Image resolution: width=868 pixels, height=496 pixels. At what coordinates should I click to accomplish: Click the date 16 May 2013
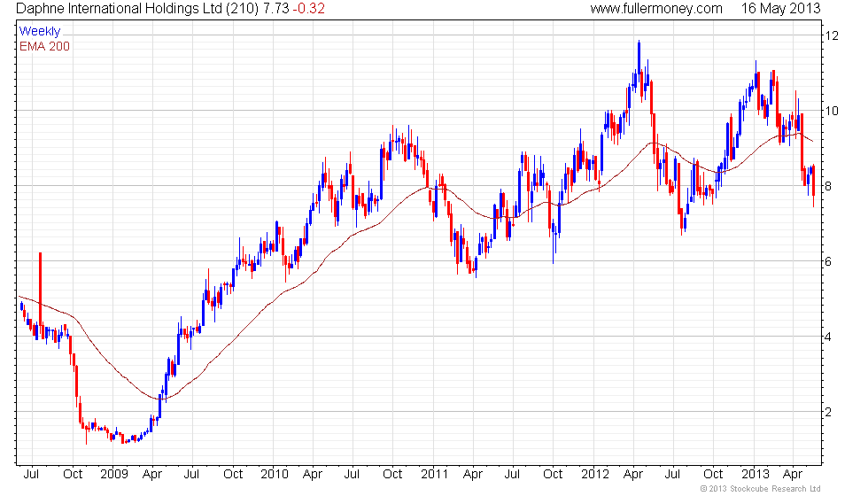click(x=780, y=8)
